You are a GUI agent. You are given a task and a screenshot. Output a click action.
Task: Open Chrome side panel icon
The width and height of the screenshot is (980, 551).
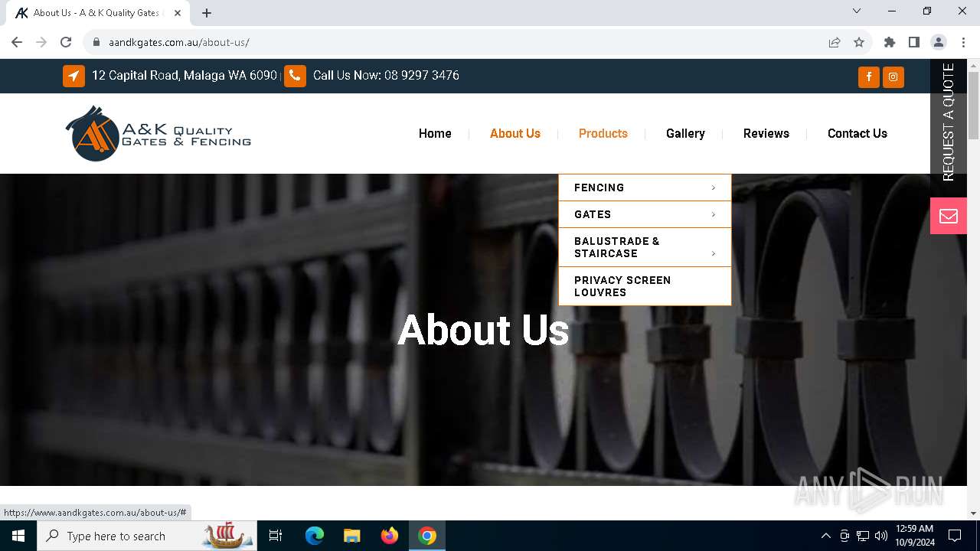pos(914,42)
